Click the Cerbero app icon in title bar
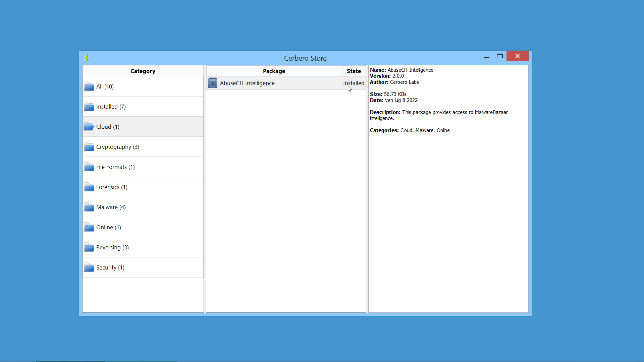Image resolution: width=644 pixels, height=362 pixels. [86, 58]
